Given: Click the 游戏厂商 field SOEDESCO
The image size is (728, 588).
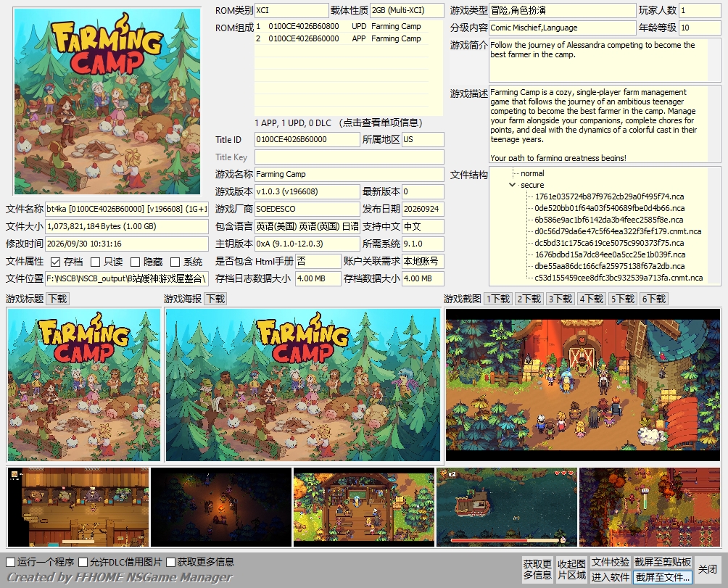Looking at the screenshot, I should point(307,209).
